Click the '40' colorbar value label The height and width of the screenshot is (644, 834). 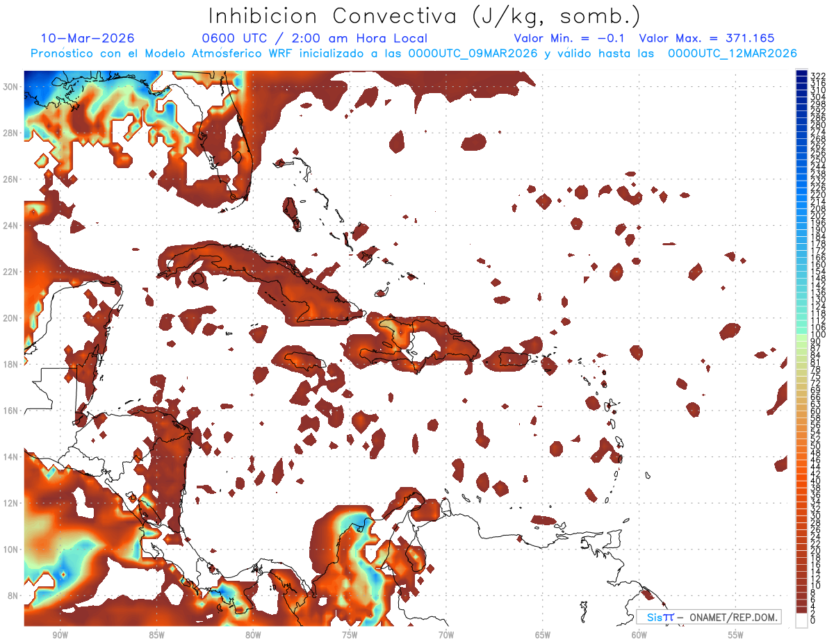tap(816, 481)
